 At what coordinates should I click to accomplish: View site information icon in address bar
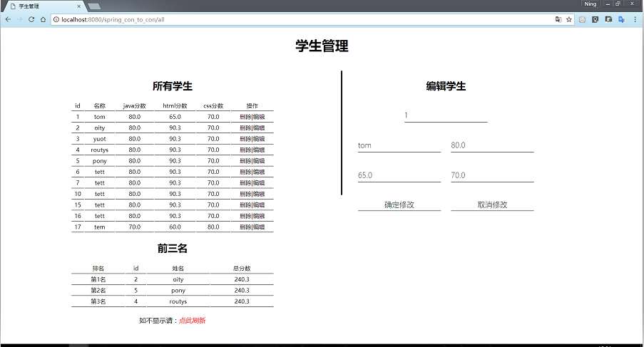pyautogui.click(x=56, y=19)
